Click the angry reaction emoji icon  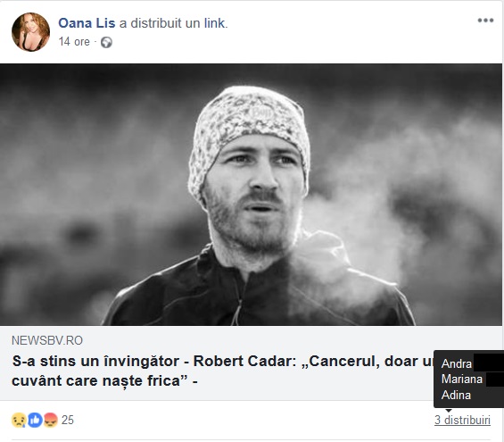pos(51,421)
